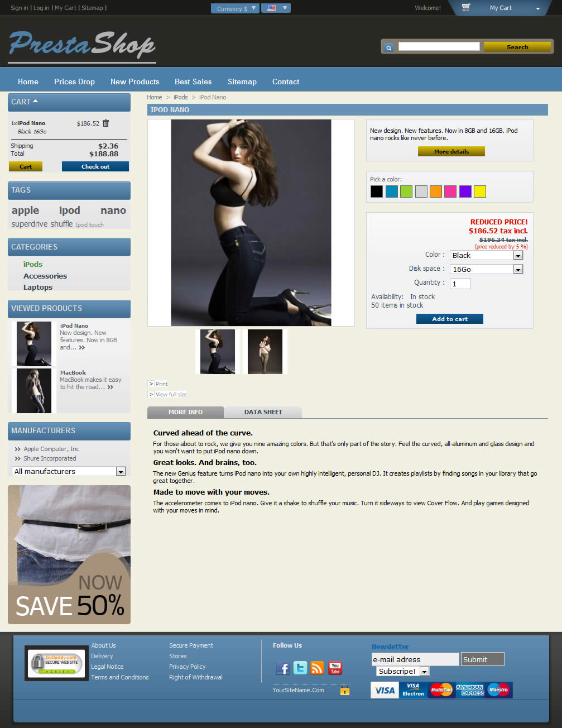Click the Maestro card logo
Screen dimensions: 562x728
tap(498, 690)
